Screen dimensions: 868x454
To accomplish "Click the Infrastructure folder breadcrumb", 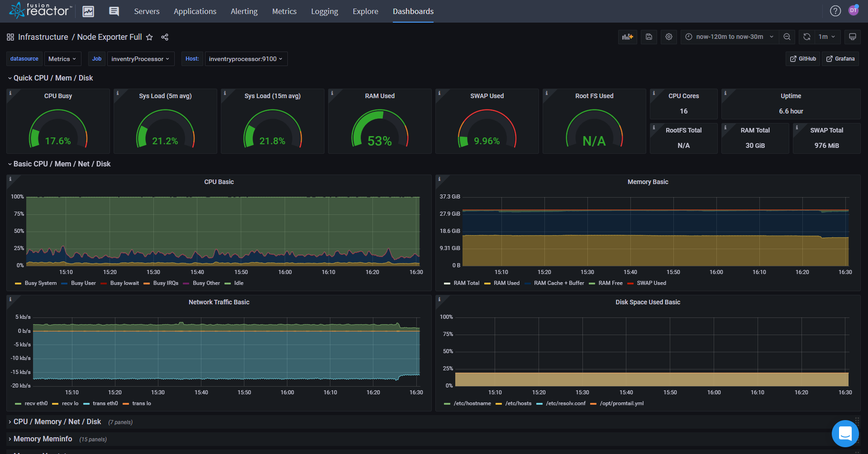I will coord(43,37).
